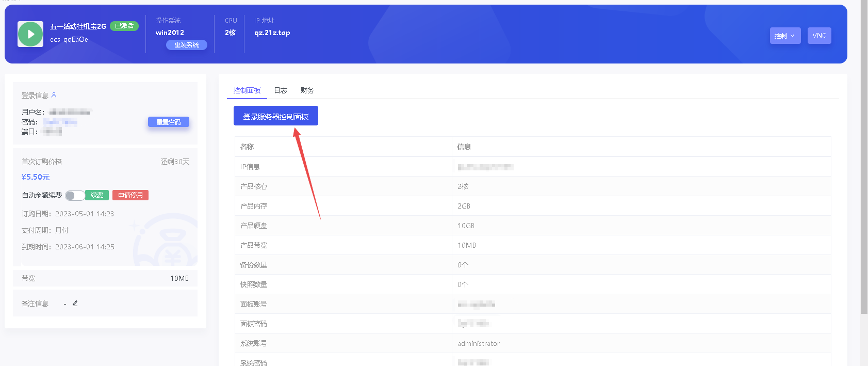Image resolution: width=868 pixels, height=366 pixels.
Task: Click the win2012 operating system text
Action: tap(170, 33)
